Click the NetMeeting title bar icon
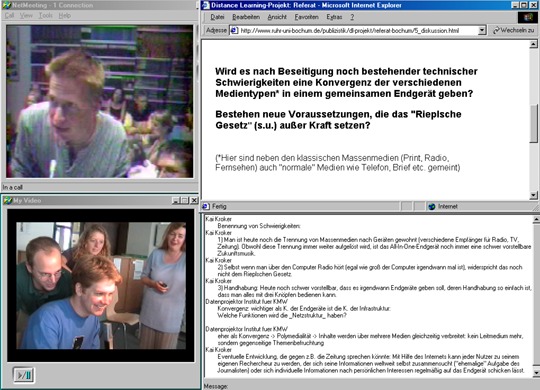Viewport: 540px width, 390px height. [x=7, y=5]
